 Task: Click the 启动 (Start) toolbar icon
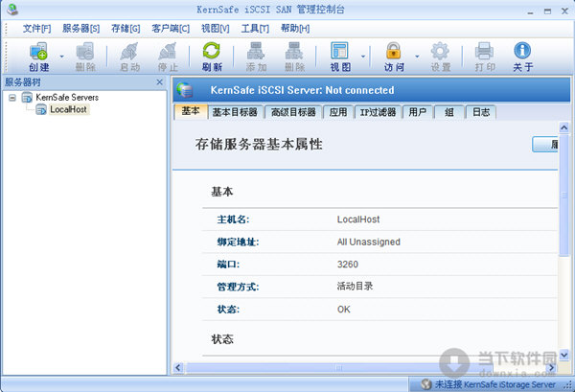[x=129, y=57]
